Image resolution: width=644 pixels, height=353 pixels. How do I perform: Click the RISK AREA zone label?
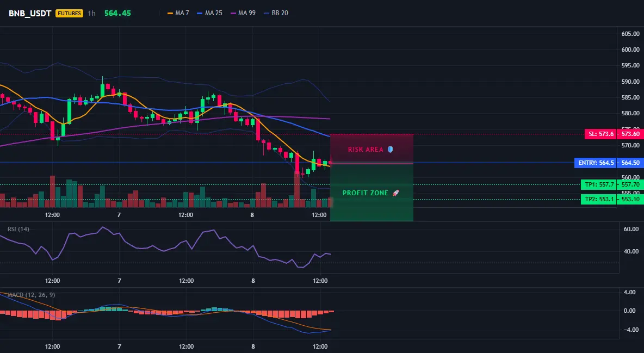point(366,149)
